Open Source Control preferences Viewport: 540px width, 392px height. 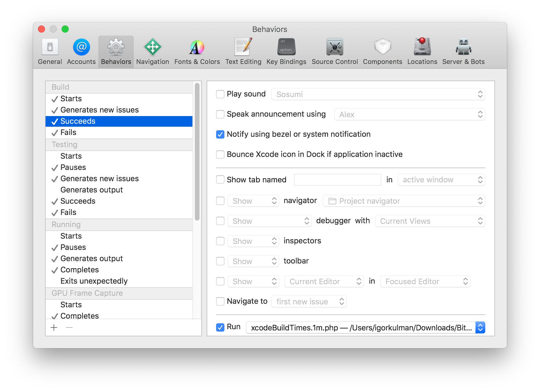pyautogui.click(x=335, y=52)
